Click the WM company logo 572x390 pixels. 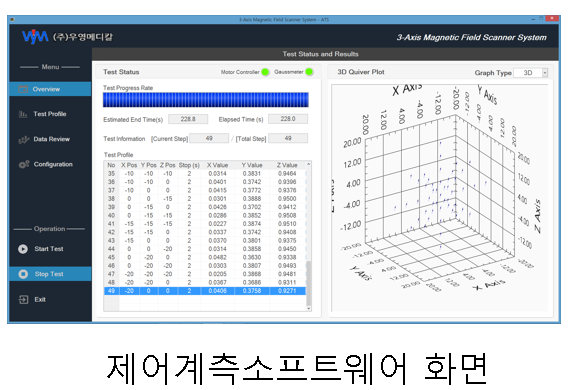pyautogui.click(x=35, y=37)
